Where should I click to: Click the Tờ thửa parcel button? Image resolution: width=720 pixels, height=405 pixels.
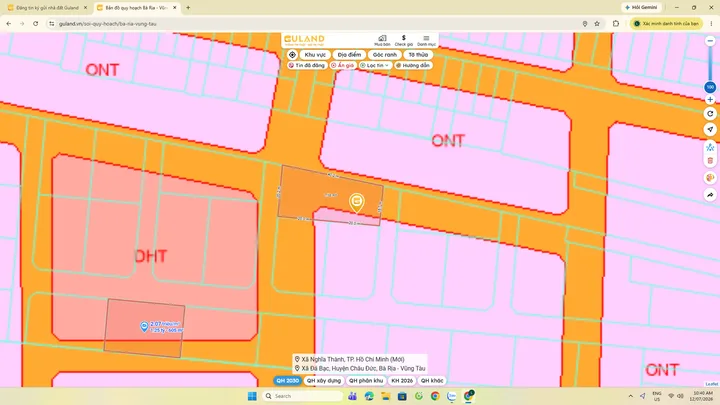coord(418,55)
